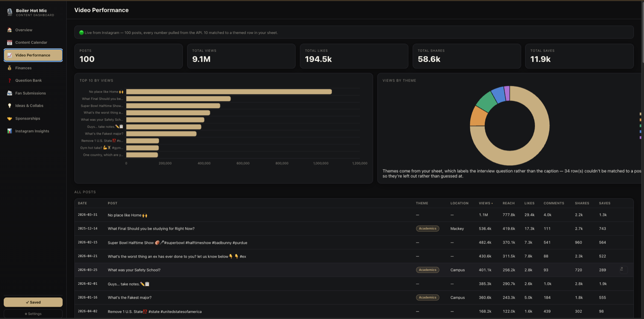Click the Video Performance page heading

pyautogui.click(x=102, y=10)
